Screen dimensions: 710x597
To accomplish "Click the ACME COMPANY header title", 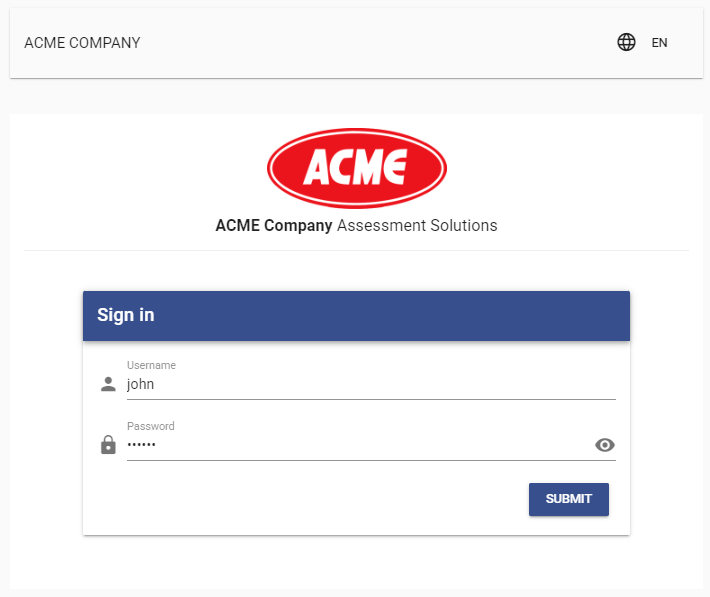I will pos(82,43).
